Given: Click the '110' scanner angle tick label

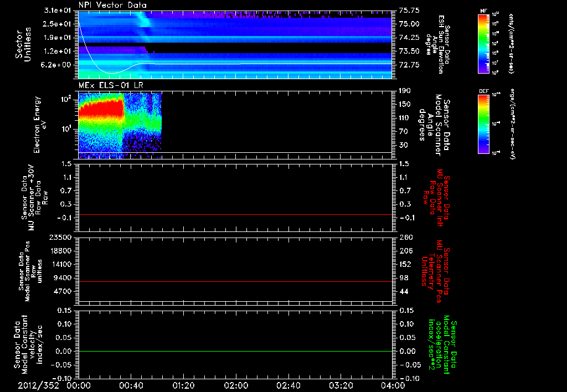Looking at the screenshot, I should point(405,118).
